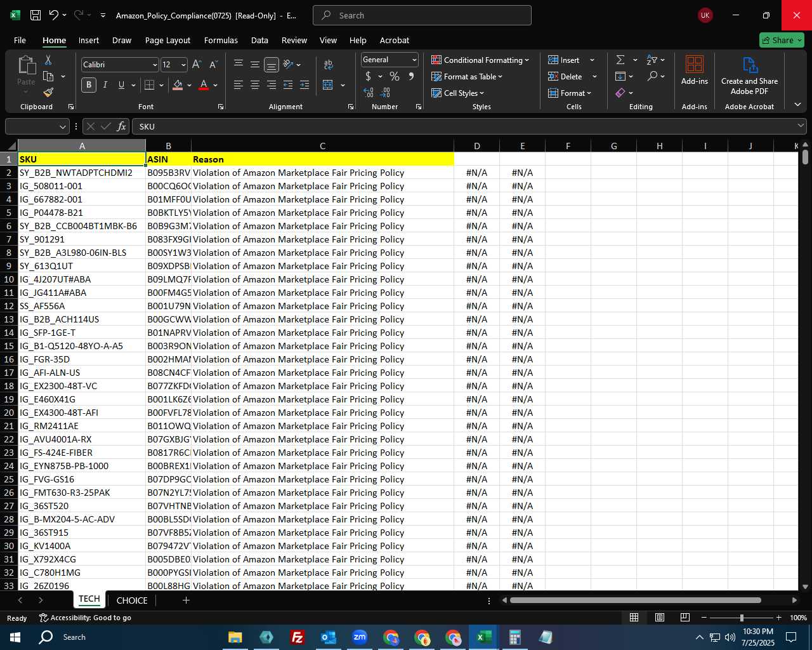Click the Windows Start button

click(x=15, y=637)
